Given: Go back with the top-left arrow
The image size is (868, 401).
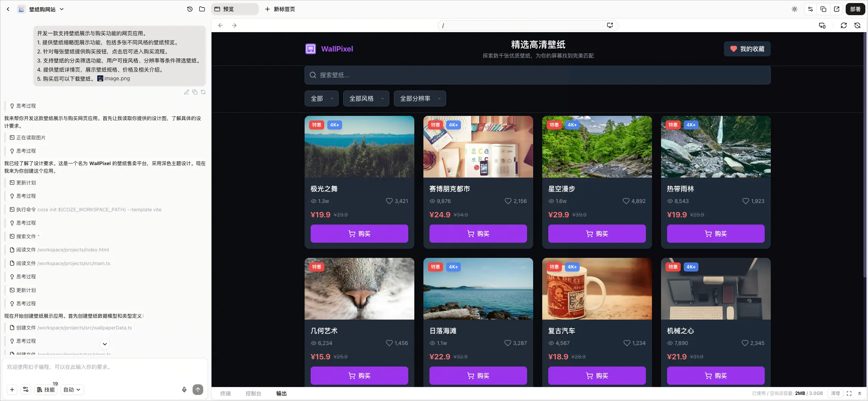Looking at the screenshot, I should click(x=8, y=9).
